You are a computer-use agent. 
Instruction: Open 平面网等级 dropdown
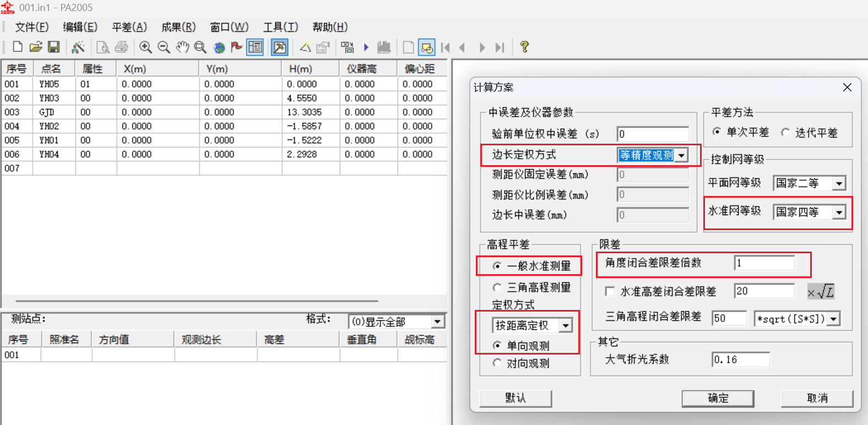pos(839,183)
